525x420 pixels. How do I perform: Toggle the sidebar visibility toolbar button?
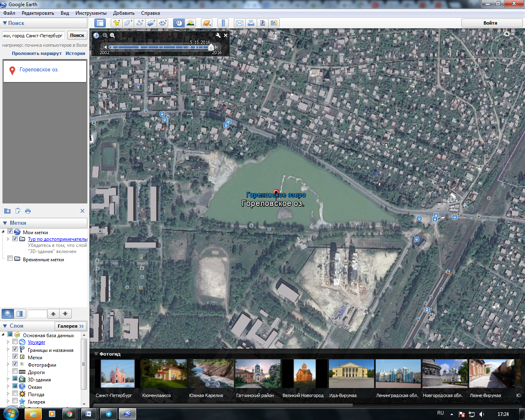pyautogui.click(x=100, y=23)
